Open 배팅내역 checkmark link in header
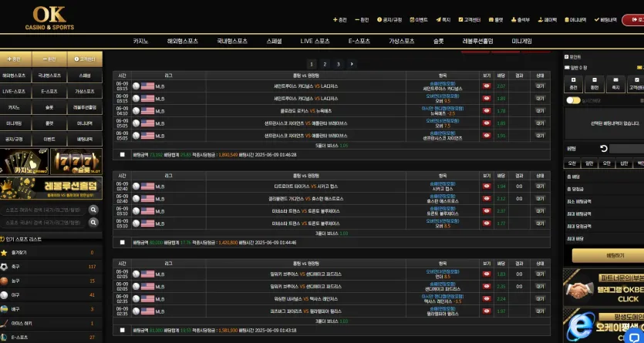 605,20
